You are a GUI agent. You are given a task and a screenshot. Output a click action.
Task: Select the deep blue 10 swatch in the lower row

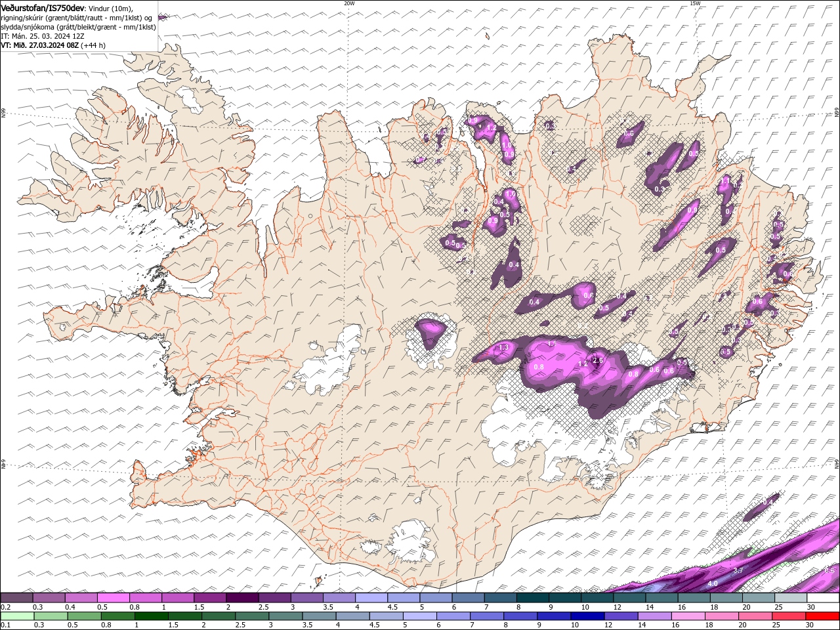pyautogui.click(x=588, y=616)
